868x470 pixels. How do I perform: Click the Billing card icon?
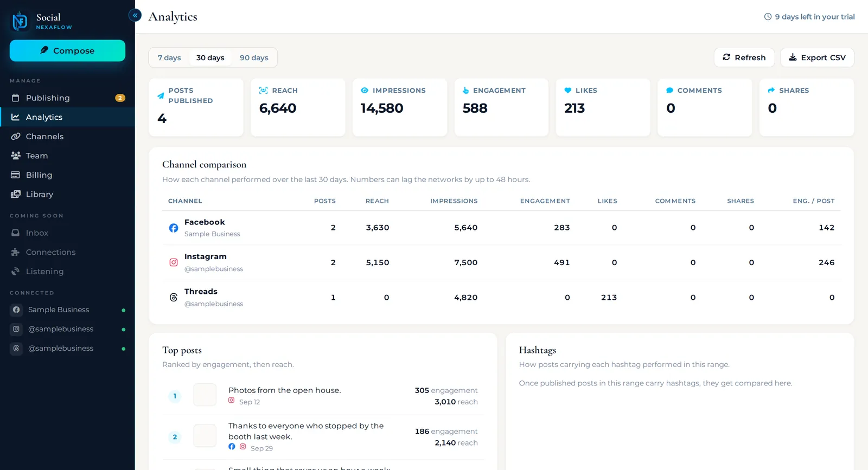point(16,175)
